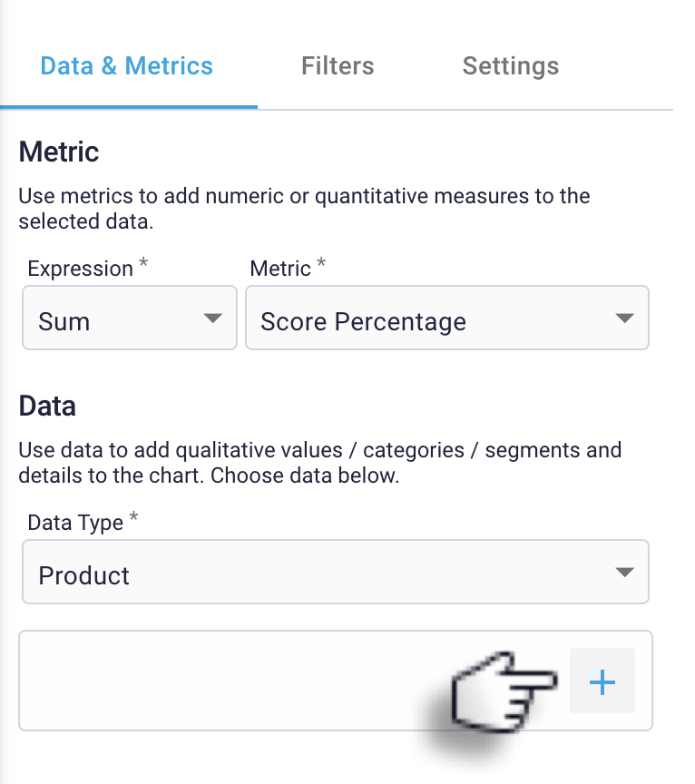Open the Filters tab
The height and width of the screenshot is (784, 695).
pyautogui.click(x=338, y=66)
